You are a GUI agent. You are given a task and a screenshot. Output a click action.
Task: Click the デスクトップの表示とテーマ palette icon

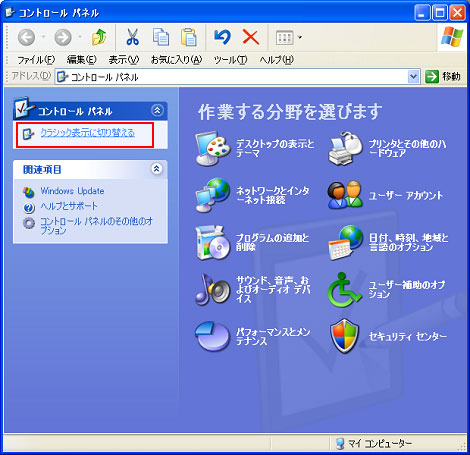(213, 149)
